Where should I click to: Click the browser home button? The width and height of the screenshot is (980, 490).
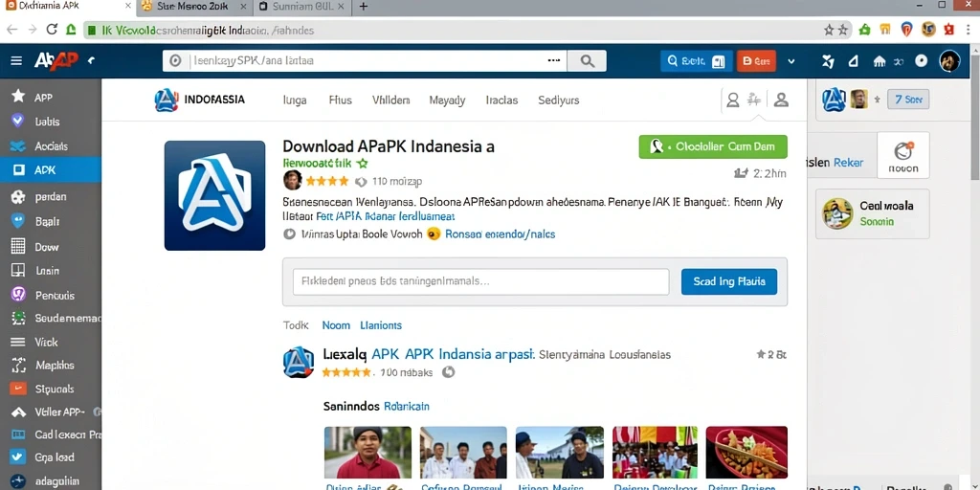click(71, 30)
